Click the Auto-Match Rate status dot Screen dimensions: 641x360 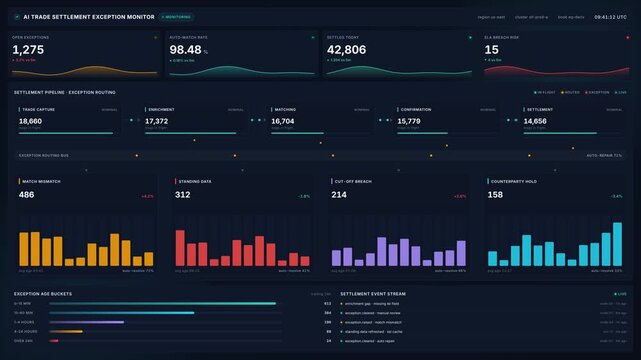[x=313, y=38]
